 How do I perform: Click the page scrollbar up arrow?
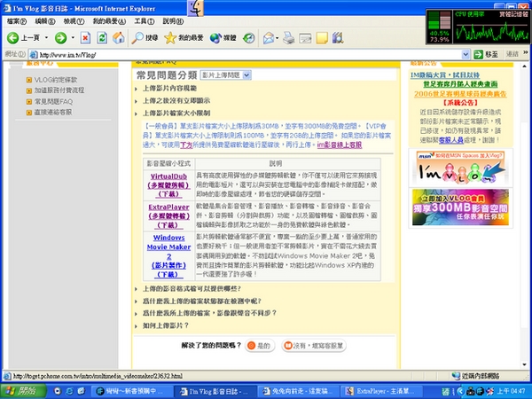[525, 66]
